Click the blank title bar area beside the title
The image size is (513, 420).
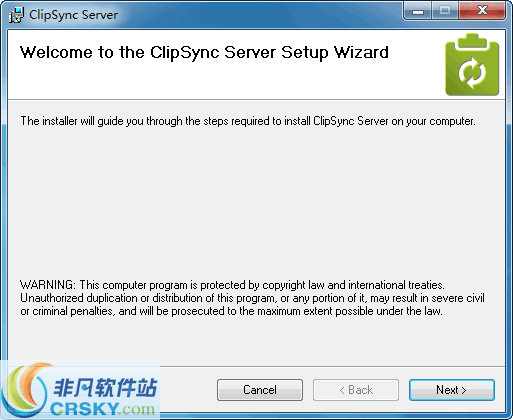point(260,14)
